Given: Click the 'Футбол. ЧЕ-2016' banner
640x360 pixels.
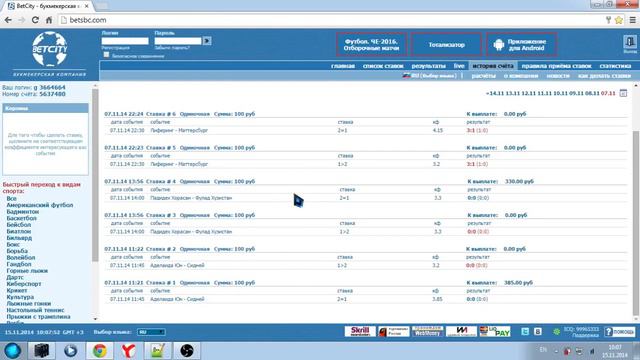Looking at the screenshot, I should pos(371,44).
